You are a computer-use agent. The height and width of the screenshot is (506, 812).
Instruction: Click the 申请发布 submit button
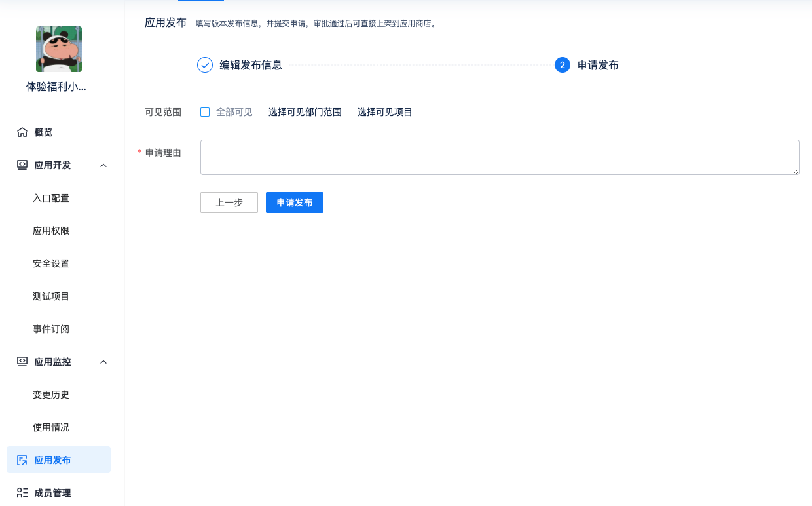294,203
